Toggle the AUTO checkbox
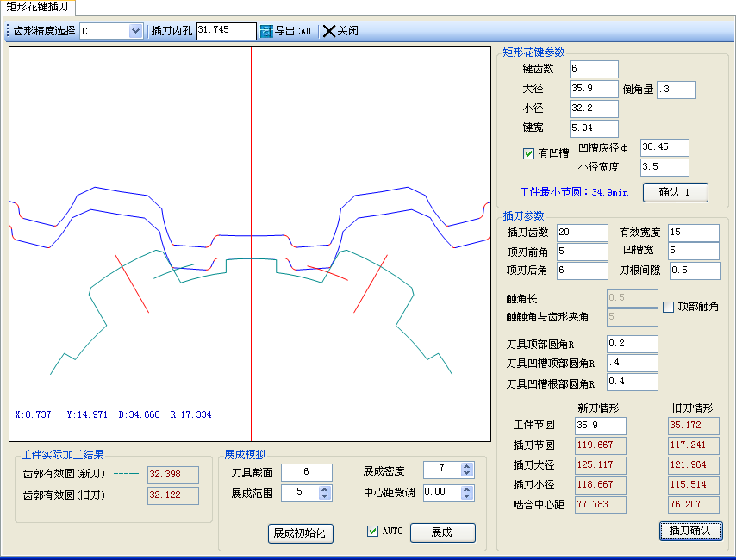The height and width of the screenshot is (560, 736). (x=372, y=531)
